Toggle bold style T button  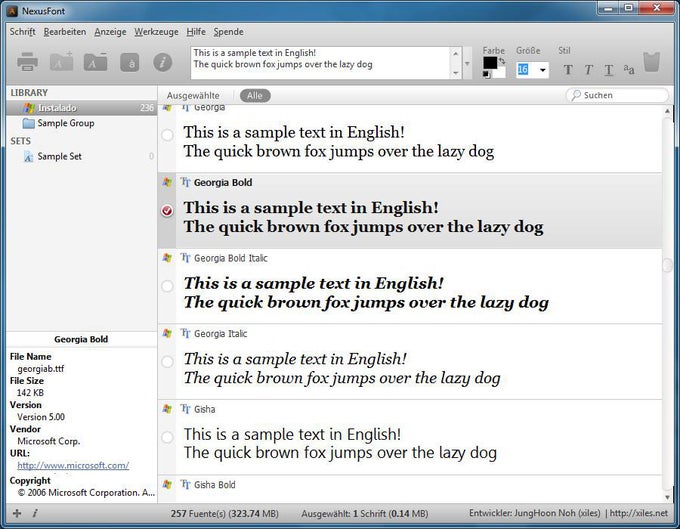(x=568, y=70)
